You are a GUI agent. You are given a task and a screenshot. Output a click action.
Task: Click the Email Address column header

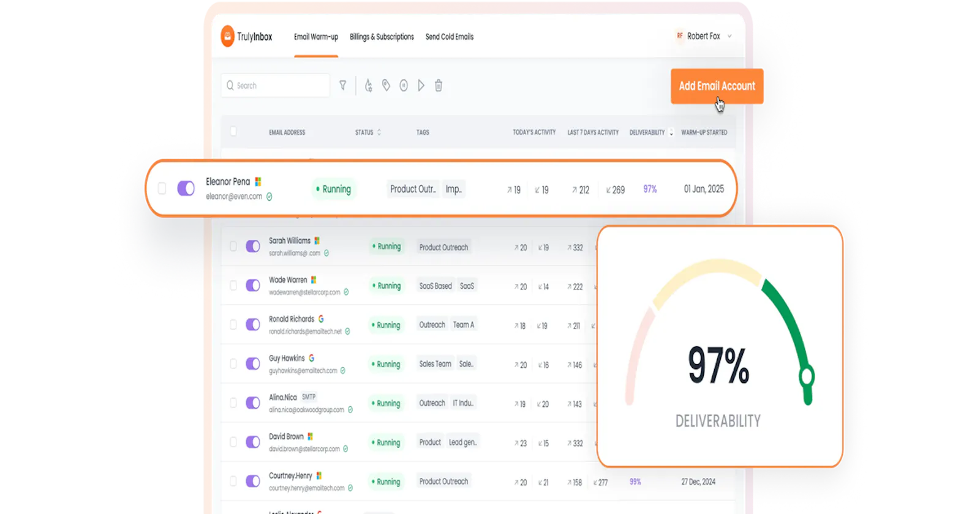click(287, 132)
